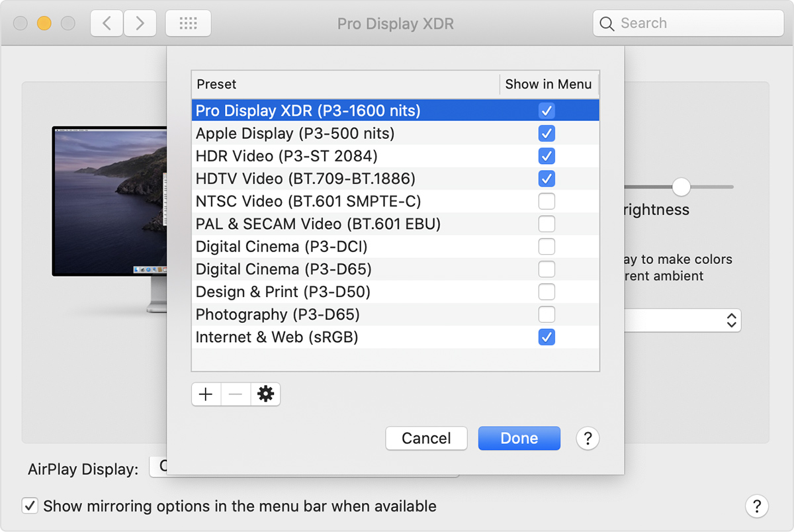This screenshot has width=794, height=532.
Task: Click the Cancel button
Action: pos(426,438)
